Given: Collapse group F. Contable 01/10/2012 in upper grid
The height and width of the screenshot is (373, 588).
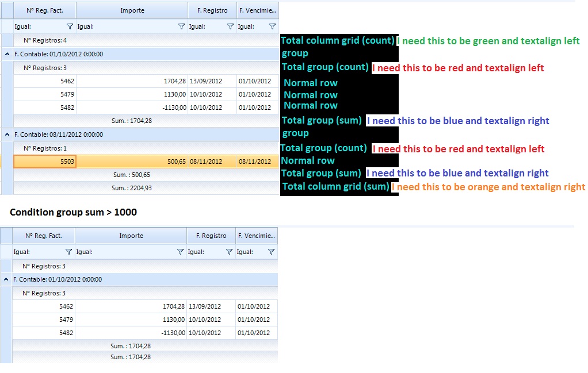Looking at the screenshot, I should click(7, 54).
